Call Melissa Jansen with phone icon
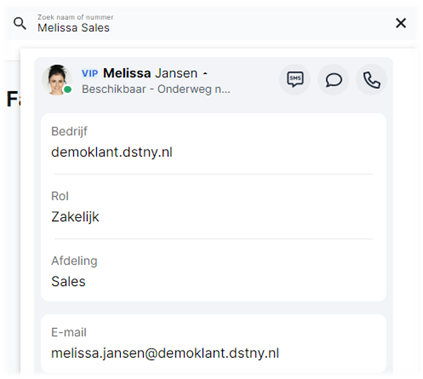This screenshot has height=379, width=423. click(372, 80)
